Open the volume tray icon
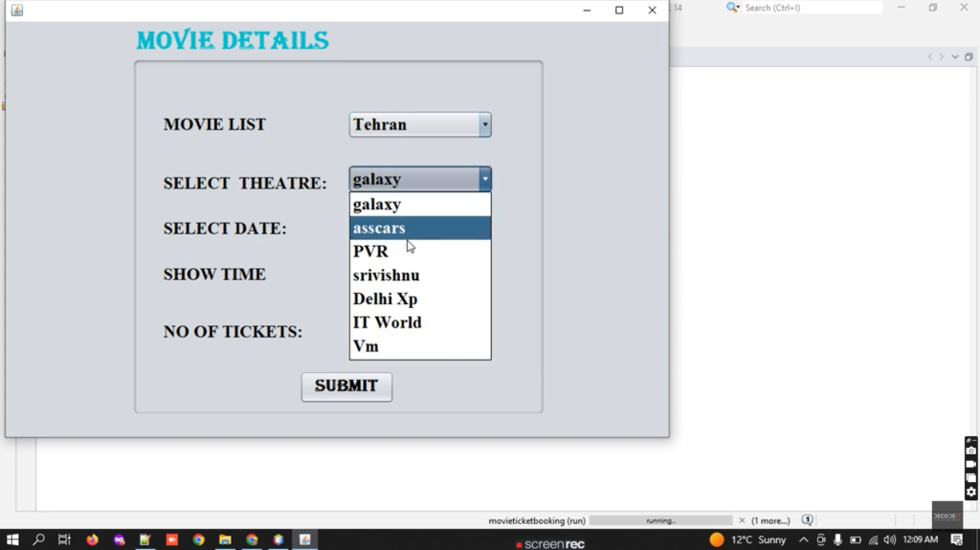 click(x=889, y=539)
